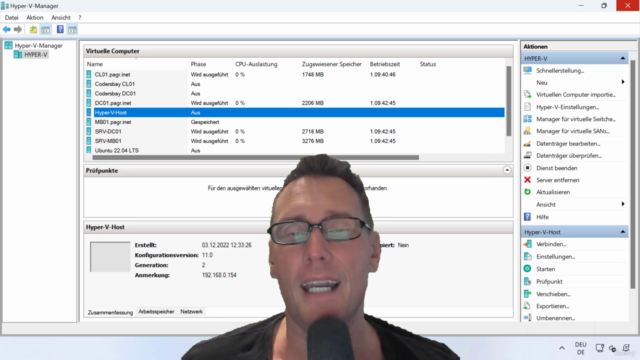Click the blue Help icon in toolbar
The width and height of the screenshot is (640, 360).
point(60,29)
